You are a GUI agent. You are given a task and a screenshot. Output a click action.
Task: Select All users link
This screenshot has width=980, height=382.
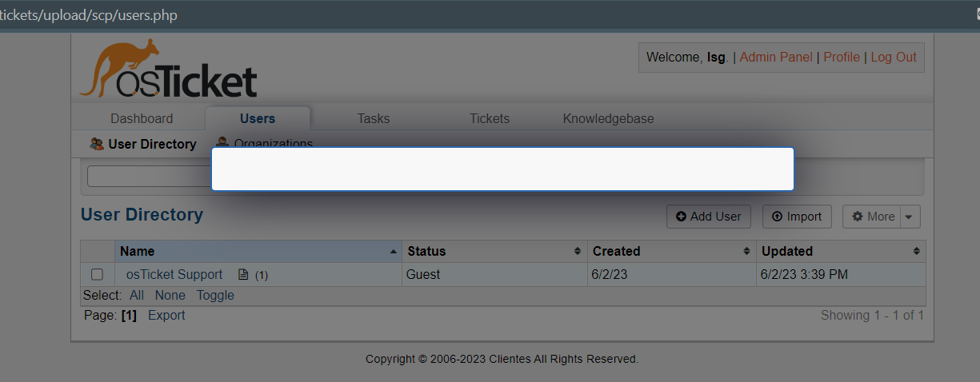click(137, 296)
